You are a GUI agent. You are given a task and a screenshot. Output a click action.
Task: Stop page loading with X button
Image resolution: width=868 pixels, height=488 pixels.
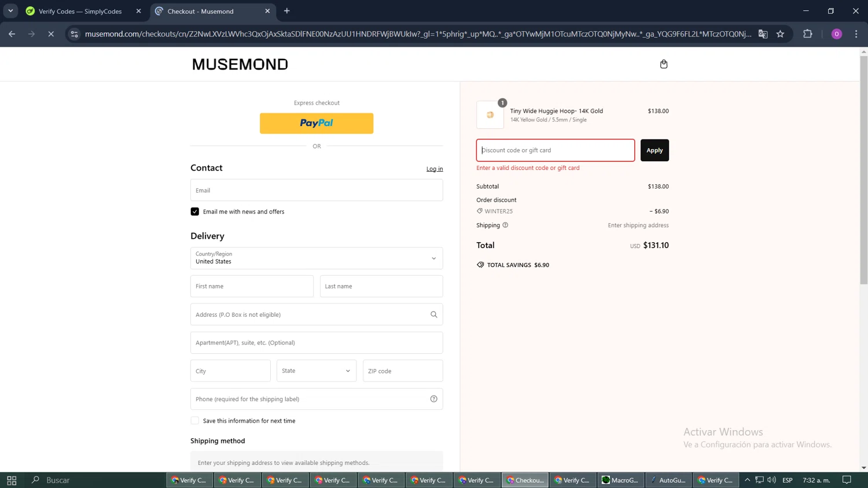click(51, 34)
